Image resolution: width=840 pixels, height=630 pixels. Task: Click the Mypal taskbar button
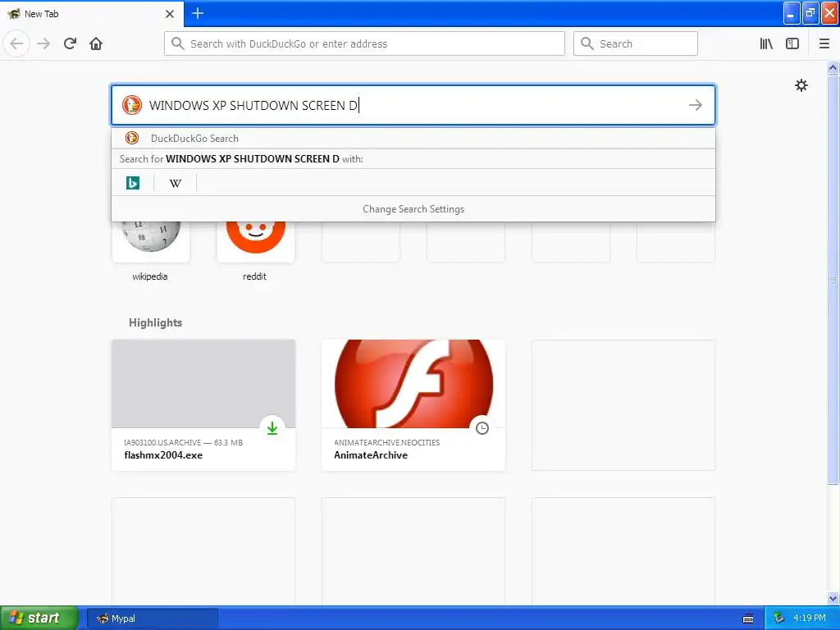(x=153, y=619)
